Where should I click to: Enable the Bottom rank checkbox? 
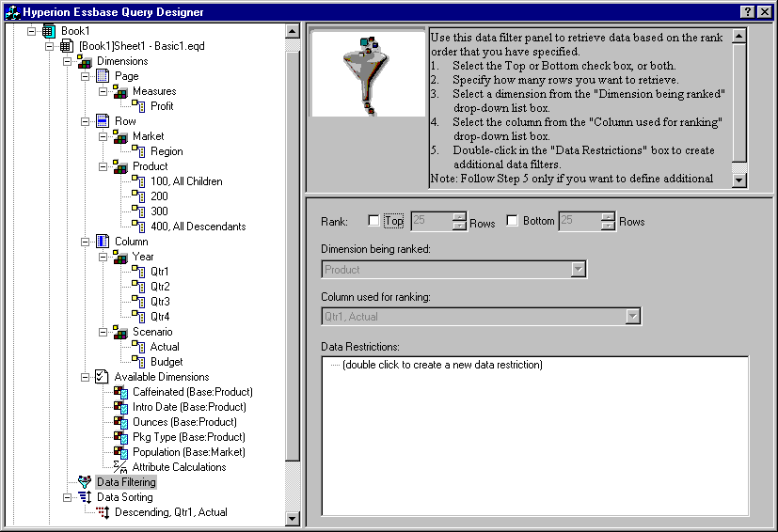(x=513, y=221)
